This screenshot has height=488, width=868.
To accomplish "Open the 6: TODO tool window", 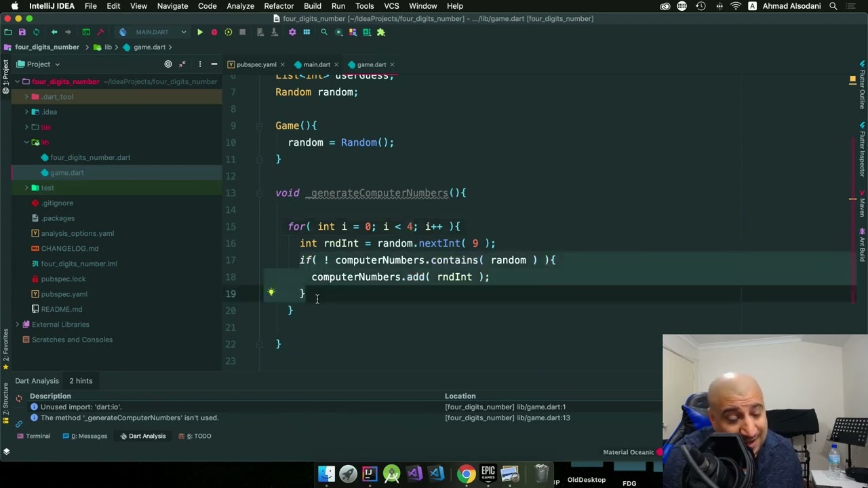I will [x=195, y=436].
